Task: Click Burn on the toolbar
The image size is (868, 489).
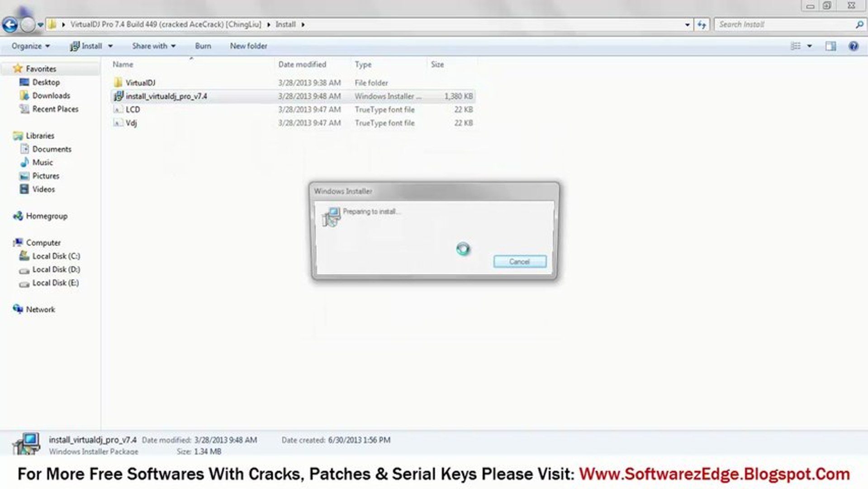Action: pos(203,46)
